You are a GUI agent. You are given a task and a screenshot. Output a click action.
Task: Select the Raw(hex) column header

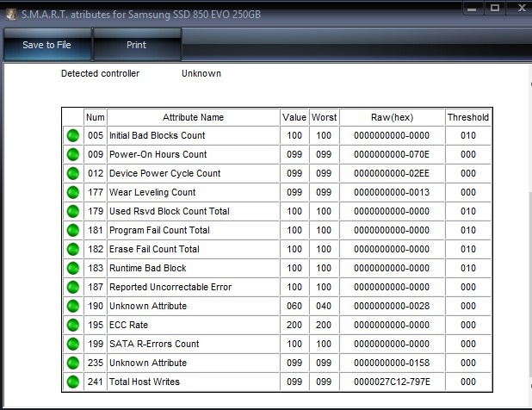click(x=392, y=117)
